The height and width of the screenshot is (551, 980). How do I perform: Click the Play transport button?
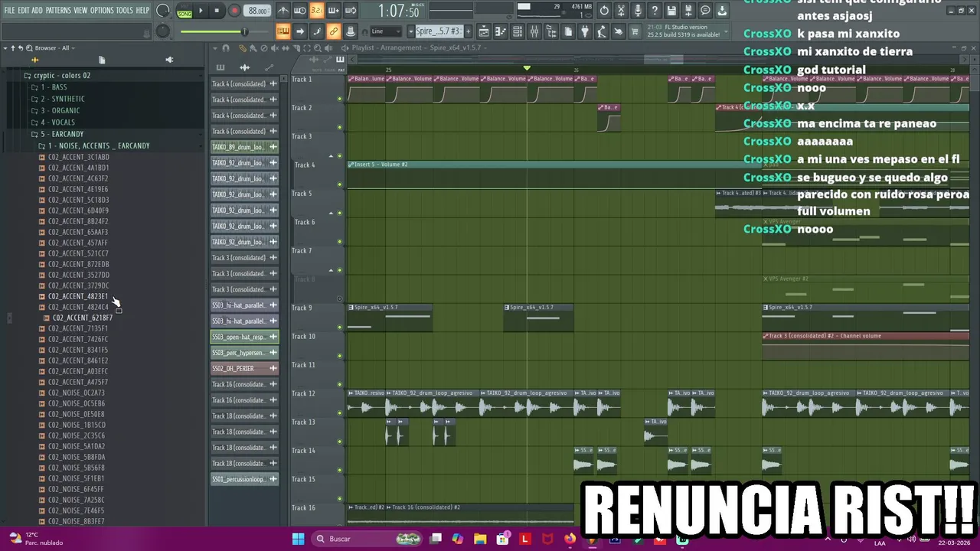click(201, 11)
